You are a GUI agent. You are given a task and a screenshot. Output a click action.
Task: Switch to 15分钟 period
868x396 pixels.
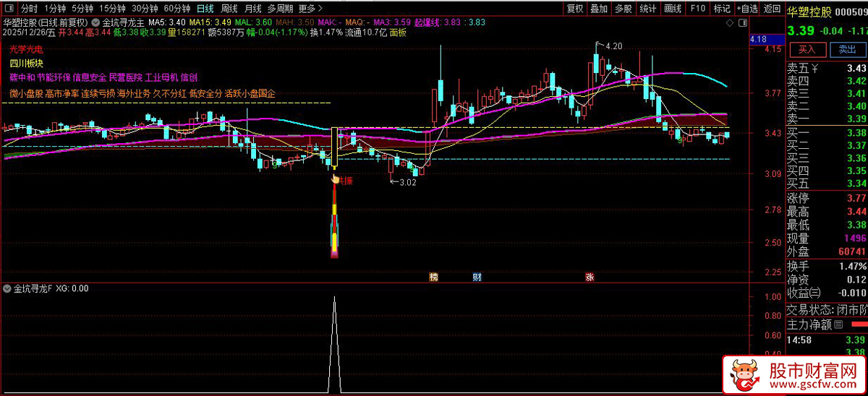[112, 9]
